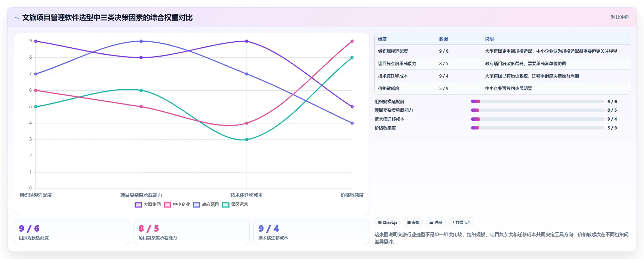Click the 进度 tag chip
The height and width of the screenshot is (259, 644).
coord(436,222)
